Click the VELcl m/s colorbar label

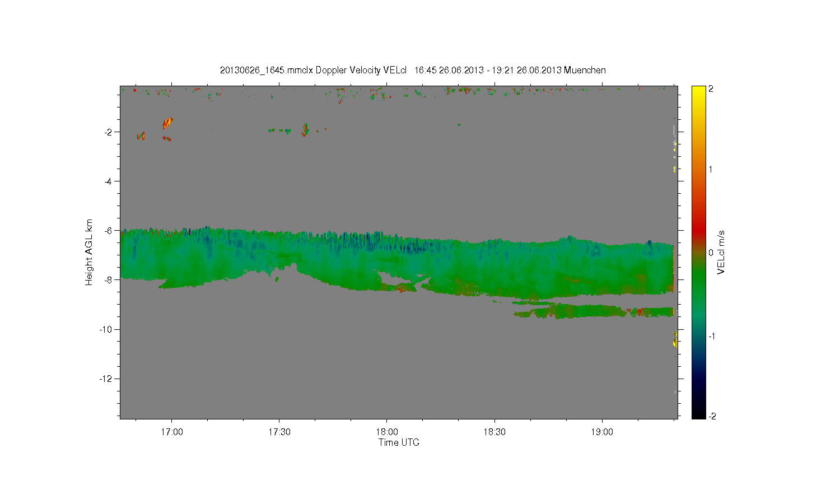pos(721,253)
